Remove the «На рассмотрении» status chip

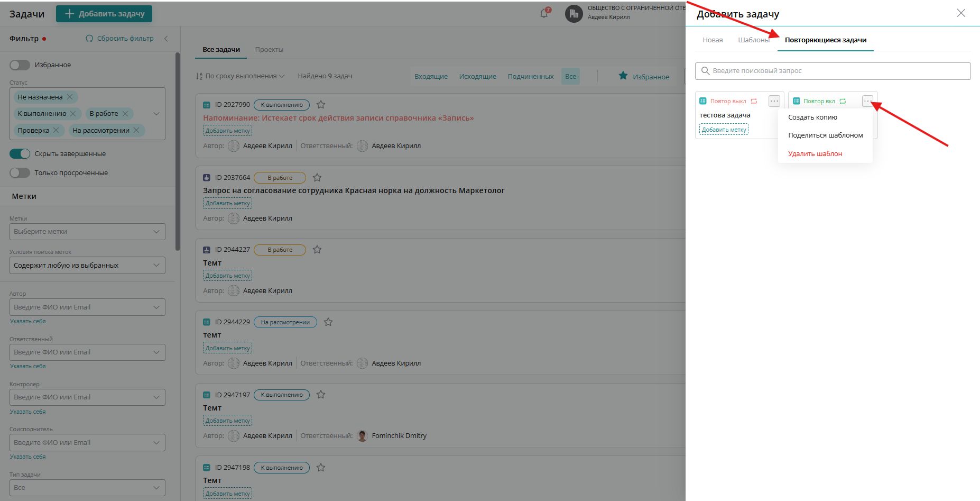pyautogui.click(x=136, y=130)
